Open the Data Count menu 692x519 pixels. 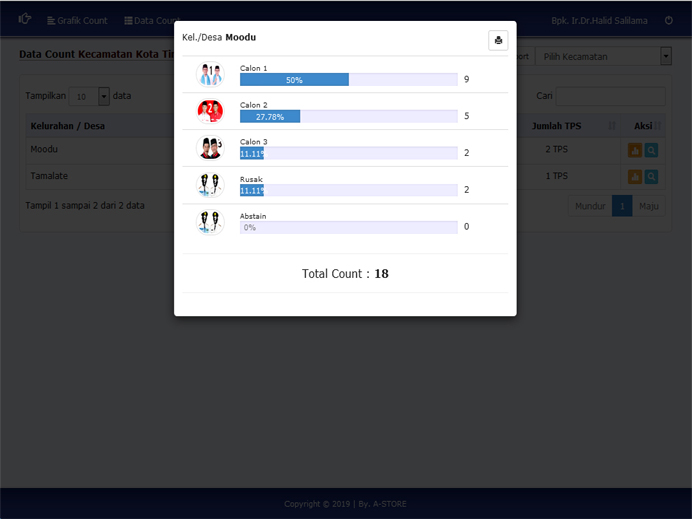pyautogui.click(x=148, y=20)
